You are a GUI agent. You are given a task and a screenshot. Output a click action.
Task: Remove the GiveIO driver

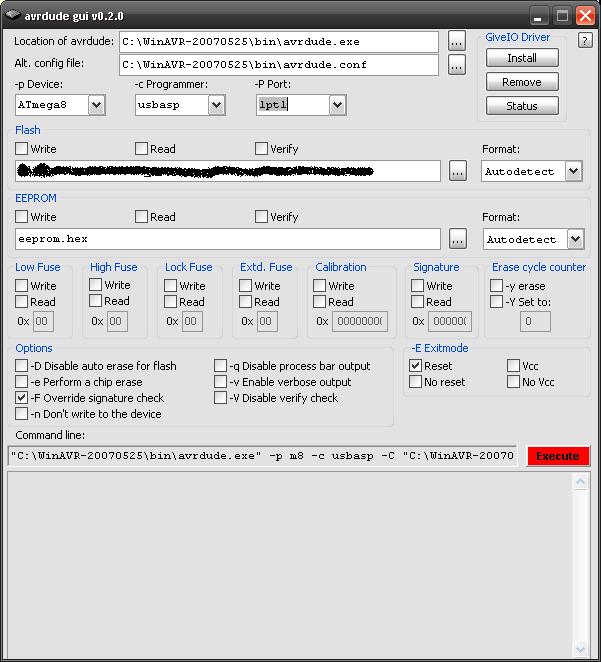[x=522, y=82]
